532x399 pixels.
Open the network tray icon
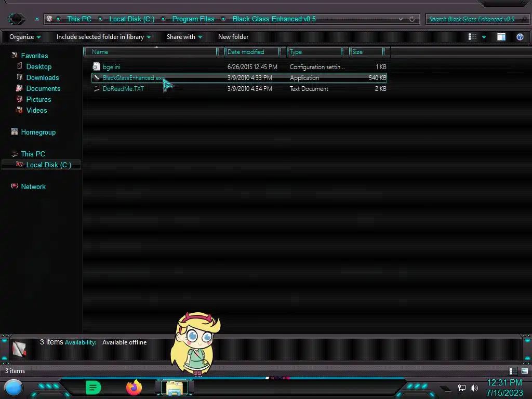pyautogui.click(x=461, y=388)
